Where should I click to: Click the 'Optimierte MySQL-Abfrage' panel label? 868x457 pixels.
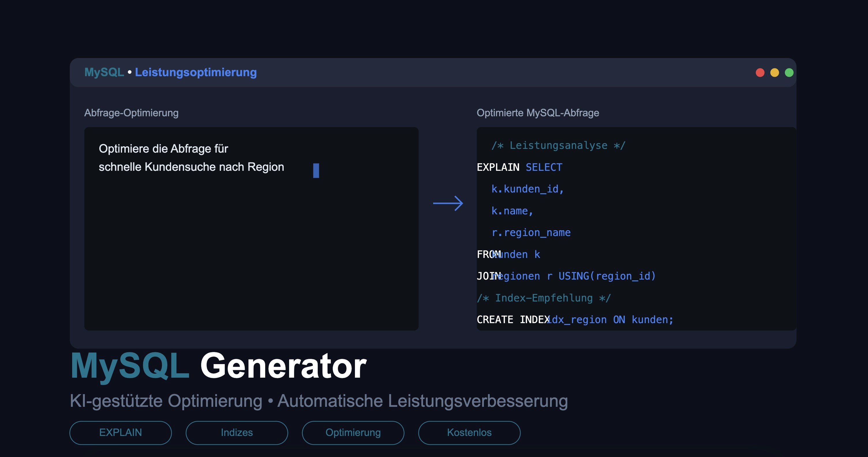[x=538, y=113]
